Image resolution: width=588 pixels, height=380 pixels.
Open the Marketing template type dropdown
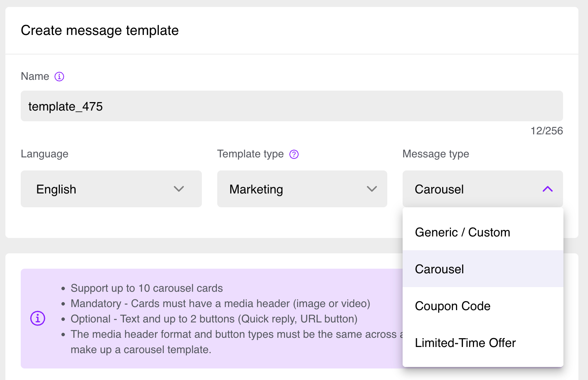(x=302, y=189)
